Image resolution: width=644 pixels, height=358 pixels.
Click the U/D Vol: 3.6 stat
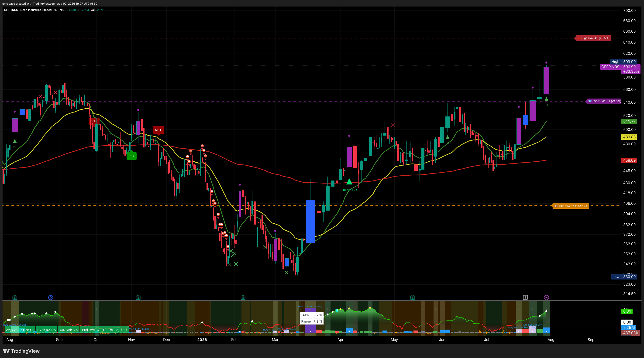point(69,330)
